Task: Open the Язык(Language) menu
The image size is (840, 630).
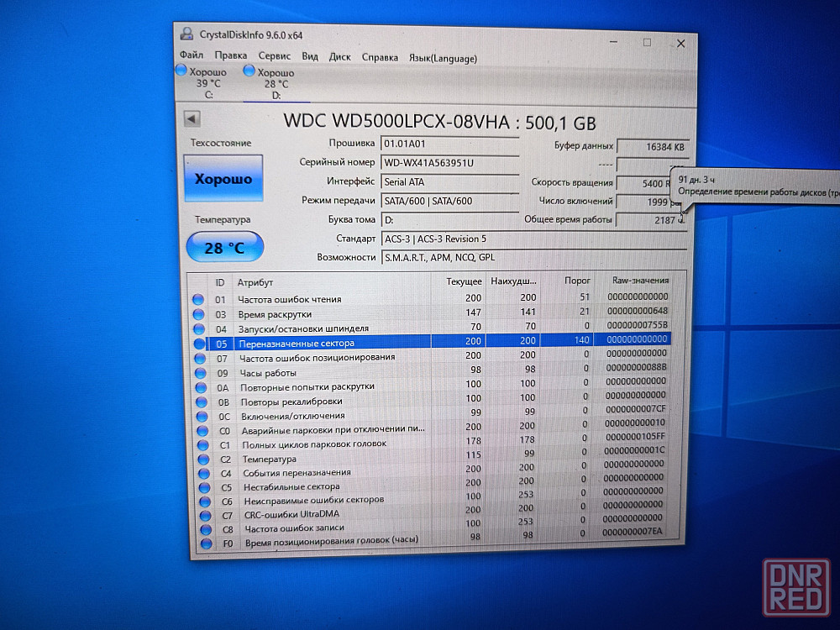Action: tap(443, 58)
